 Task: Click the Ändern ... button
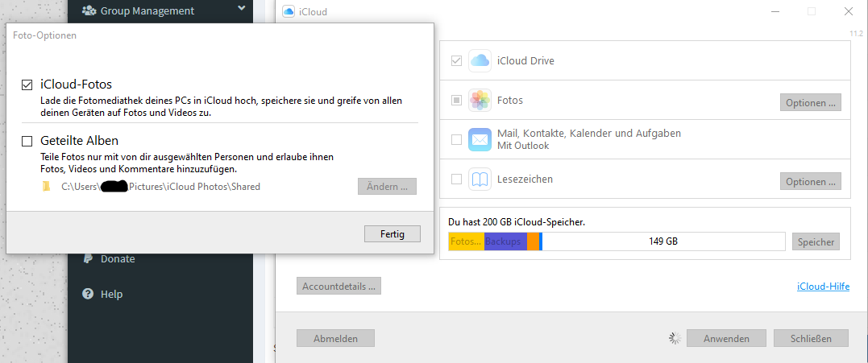tap(387, 187)
